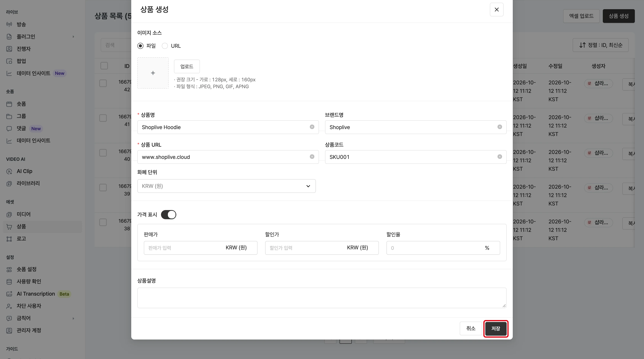The width and height of the screenshot is (644, 359).
Task: Click the live 데이터 인사이트 chart icon
Action: [9, 73]
